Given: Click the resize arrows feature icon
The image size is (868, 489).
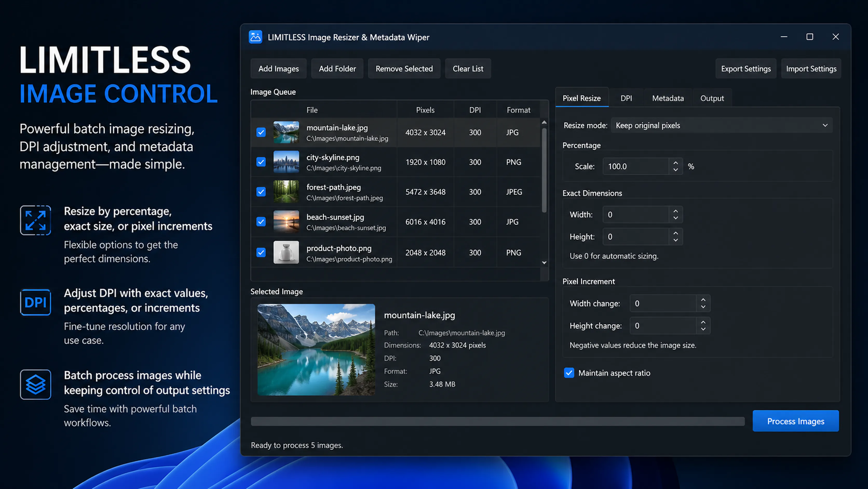Looking at the screenshot, I should pyautogui.click(x=35, y=220).
